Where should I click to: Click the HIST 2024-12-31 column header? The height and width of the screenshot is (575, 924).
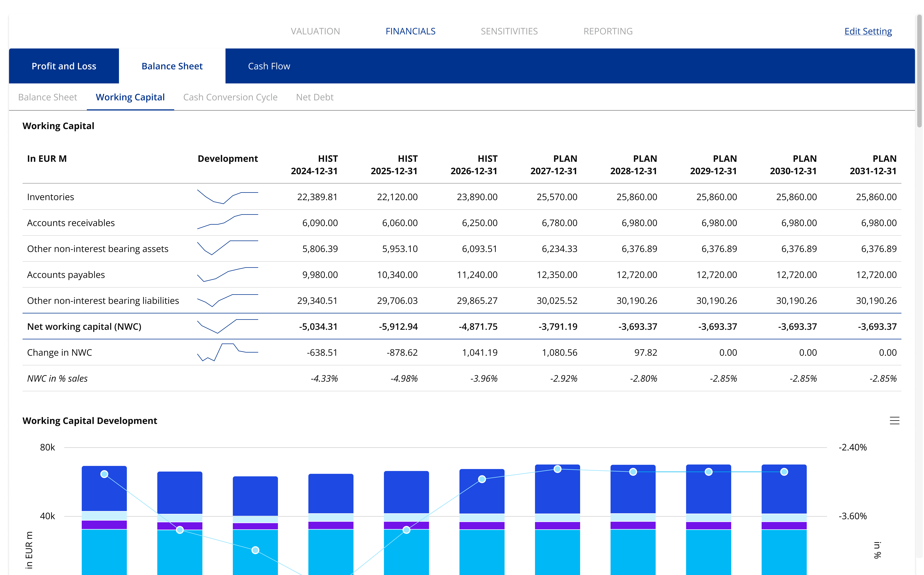pos(314,165)
